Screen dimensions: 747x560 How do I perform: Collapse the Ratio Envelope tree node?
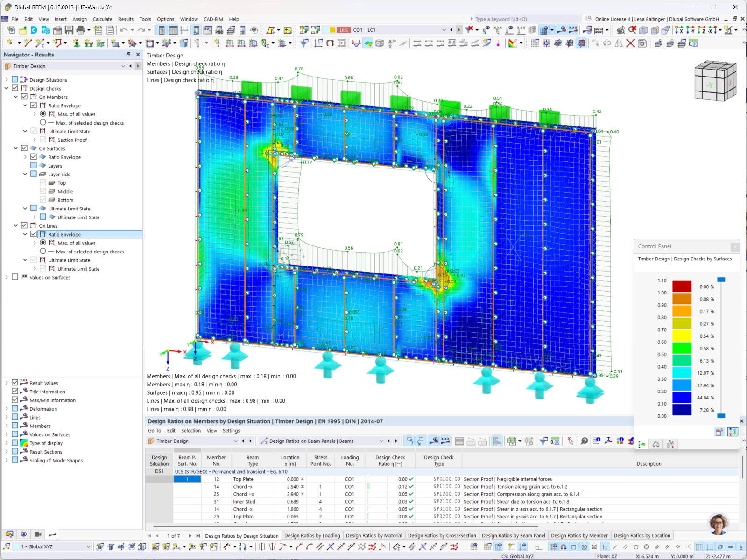[x=25, y=105]
